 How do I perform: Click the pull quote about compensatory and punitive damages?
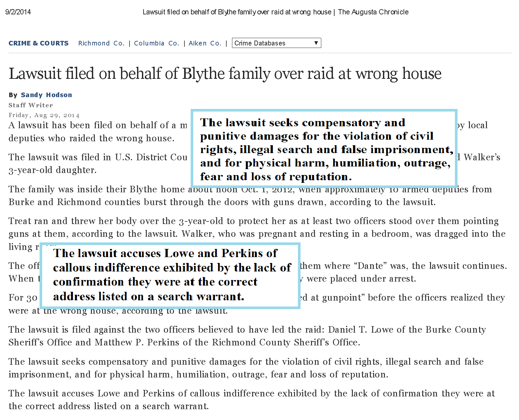tap(324, 149)
